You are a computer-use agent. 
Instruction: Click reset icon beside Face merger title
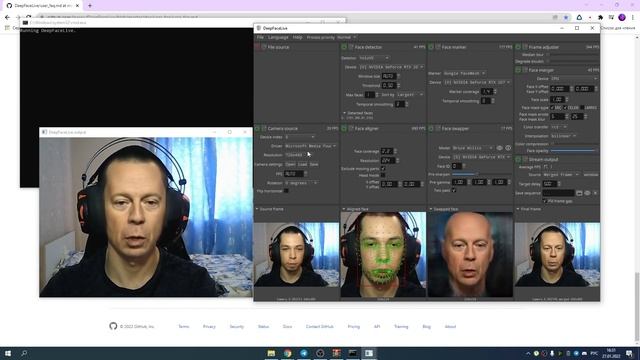coord(524,70)
